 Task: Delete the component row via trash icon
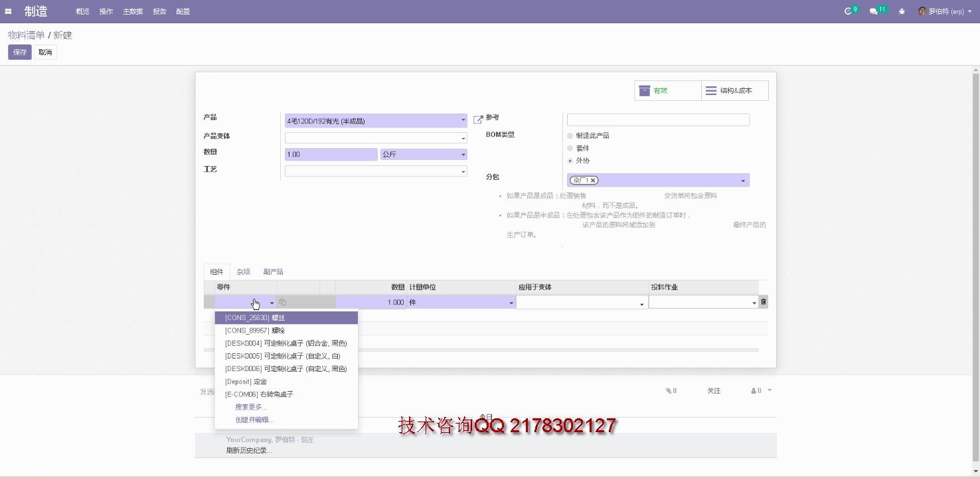coord(763,301)
